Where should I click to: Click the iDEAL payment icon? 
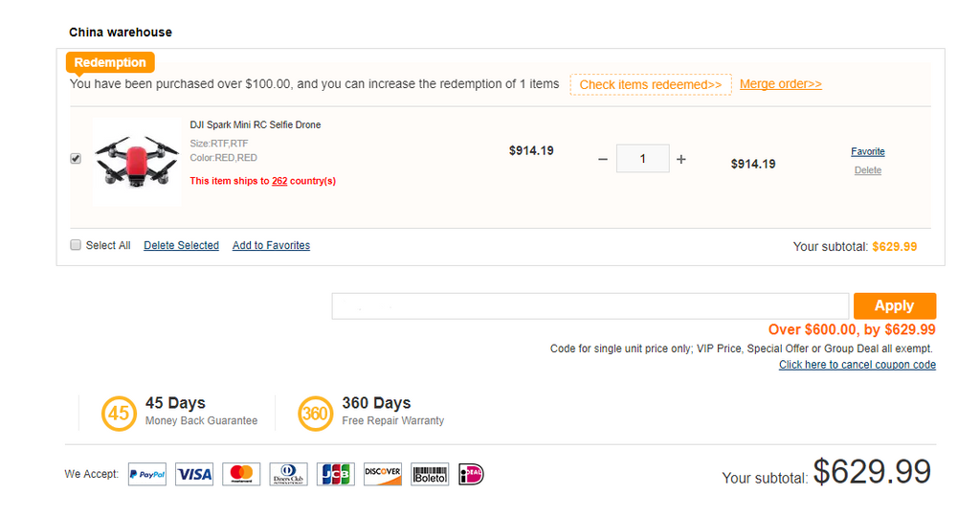[472, 474]
